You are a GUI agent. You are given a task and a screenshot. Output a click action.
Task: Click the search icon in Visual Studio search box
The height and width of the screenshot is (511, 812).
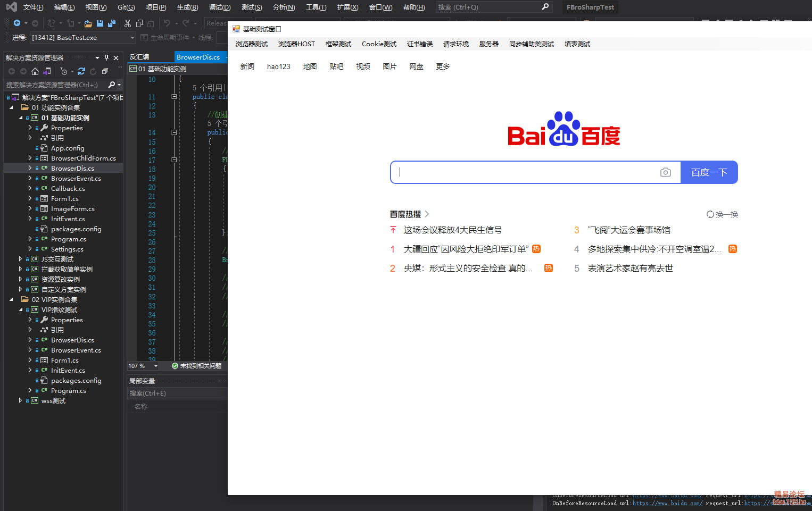click(545, 7)
